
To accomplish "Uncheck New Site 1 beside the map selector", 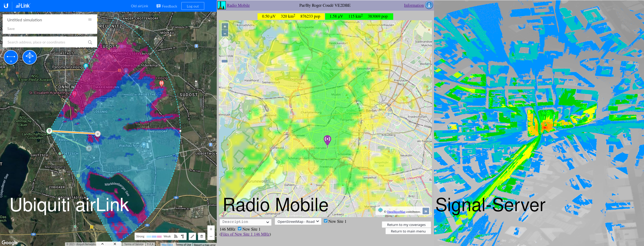I will (x=326, y=221).
